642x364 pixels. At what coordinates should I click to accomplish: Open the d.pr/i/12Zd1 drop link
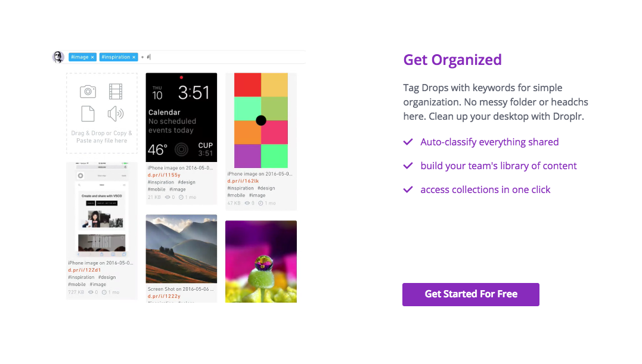(85, 270)
